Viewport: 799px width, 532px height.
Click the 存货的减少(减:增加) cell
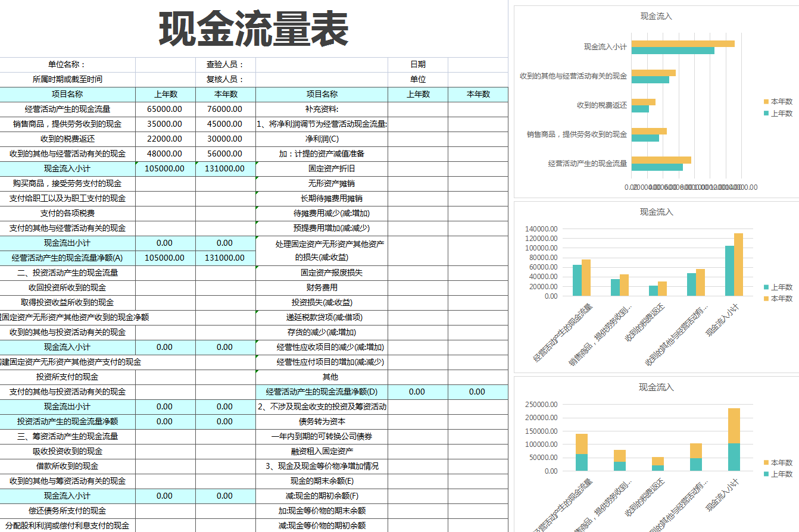[322, 332]
